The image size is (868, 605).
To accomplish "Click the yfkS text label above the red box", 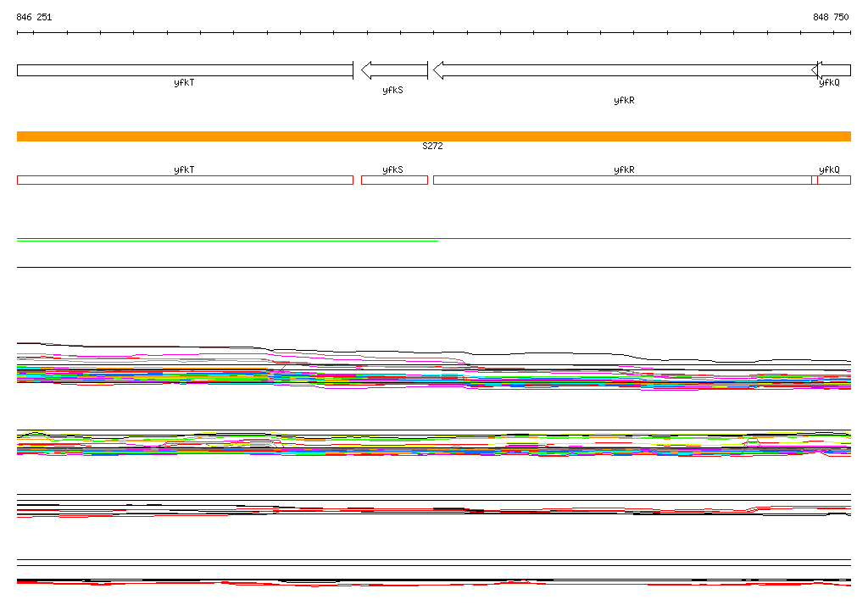I will (x=392, y=170).
